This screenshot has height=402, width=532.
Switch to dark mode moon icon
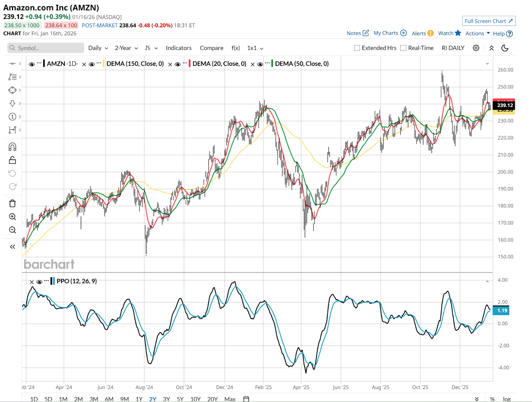pyautogui.click(x=505, y=48)
